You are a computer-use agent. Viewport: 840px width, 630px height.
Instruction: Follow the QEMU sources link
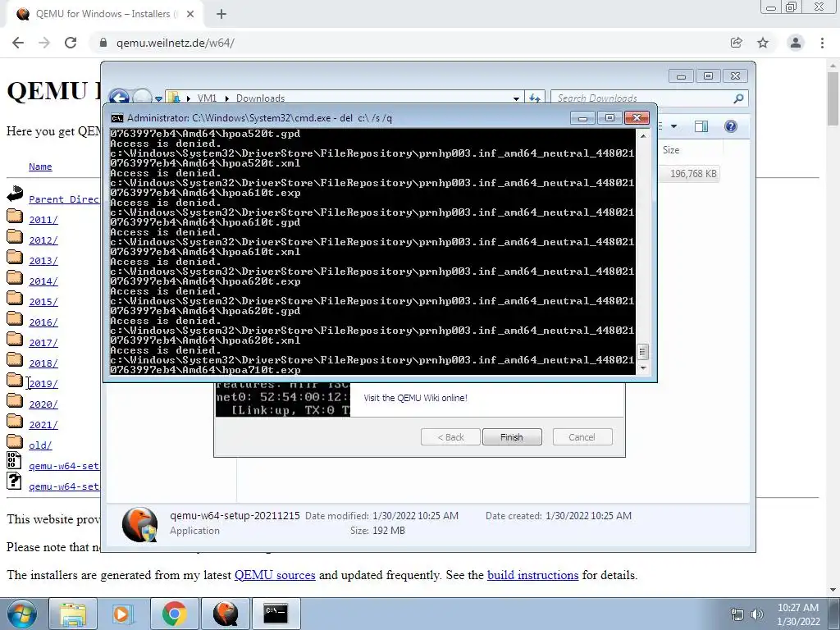pos(275,575)
